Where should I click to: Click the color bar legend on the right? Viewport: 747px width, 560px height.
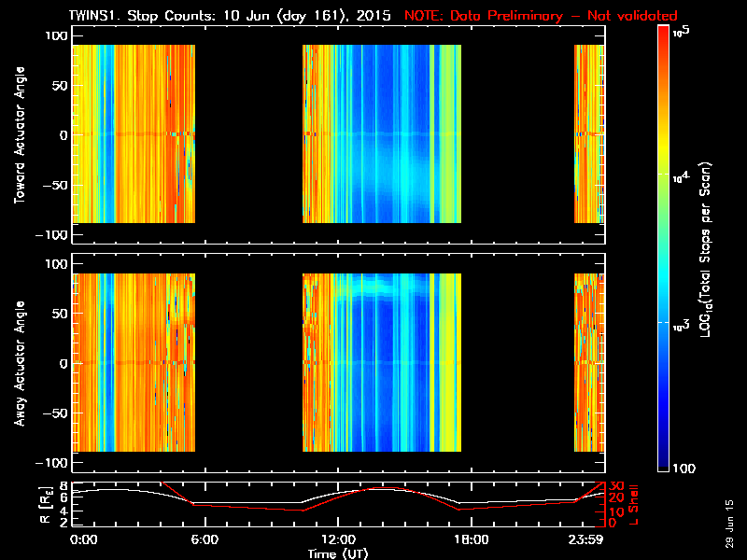point(663,248)
